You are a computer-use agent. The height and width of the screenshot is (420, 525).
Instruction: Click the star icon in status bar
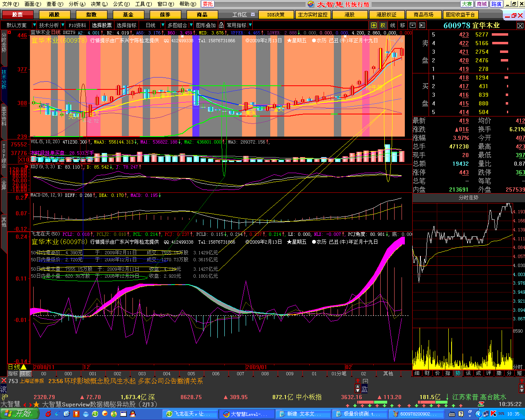coord(36,404)
